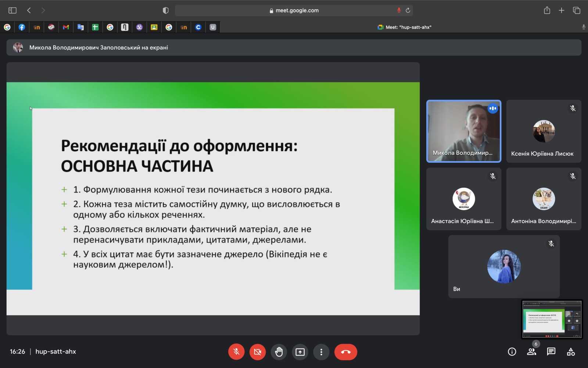Unmute the microphone in the call controls

(236, 352)
